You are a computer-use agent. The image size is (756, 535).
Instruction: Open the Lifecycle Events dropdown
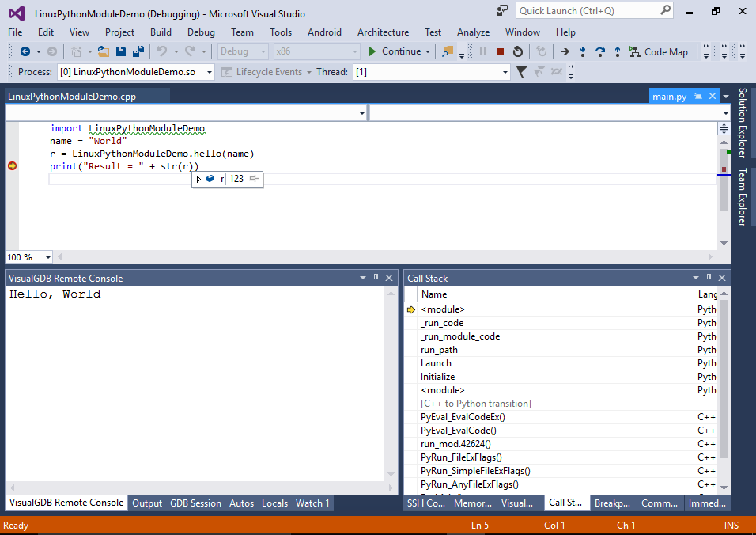(308, 72)
